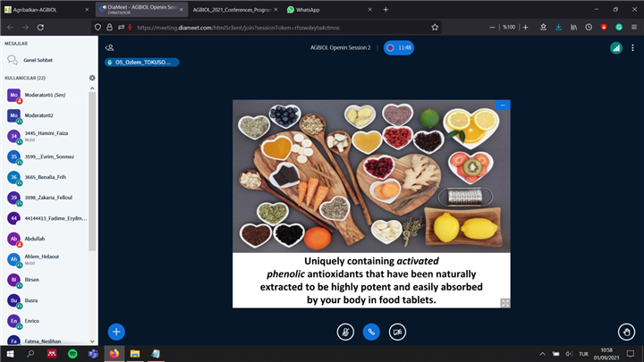Select user Moderator01 (Sen)
Screen dimensions: 644x362
click(47, 96)
